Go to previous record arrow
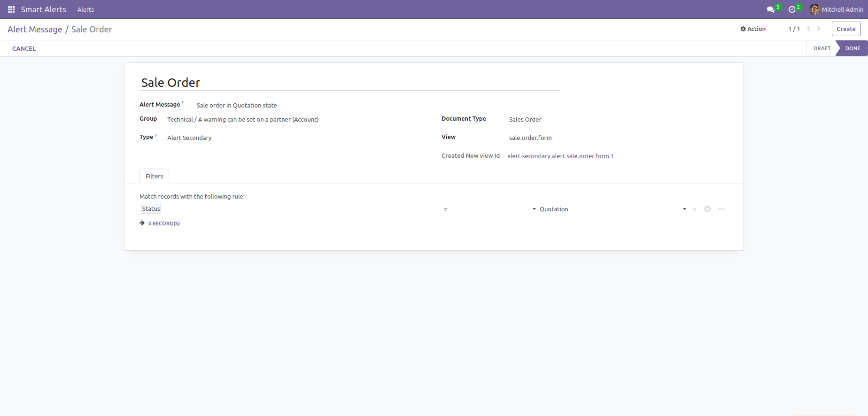The width and height of the screenshot is (868, 416). coord(809,29)
